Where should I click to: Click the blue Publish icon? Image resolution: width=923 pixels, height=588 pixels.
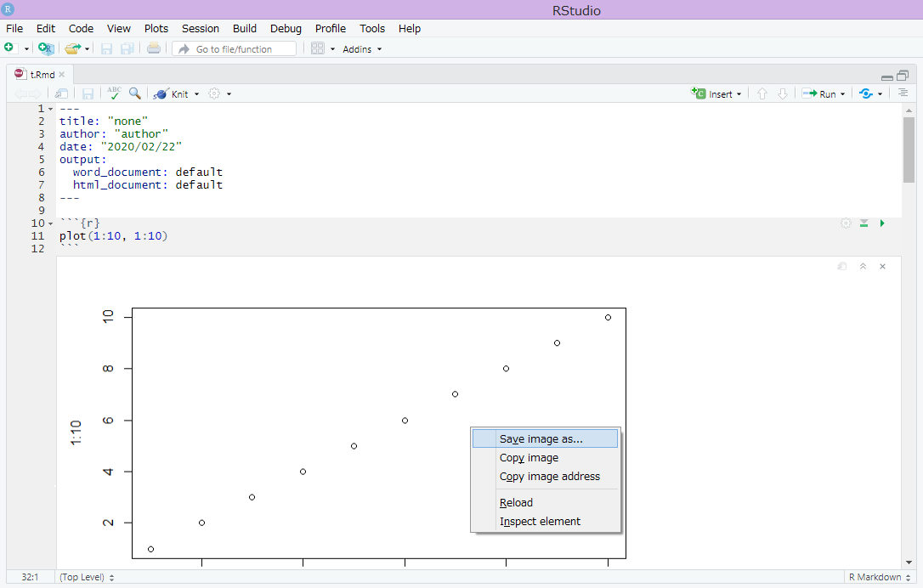pos(866,93)
